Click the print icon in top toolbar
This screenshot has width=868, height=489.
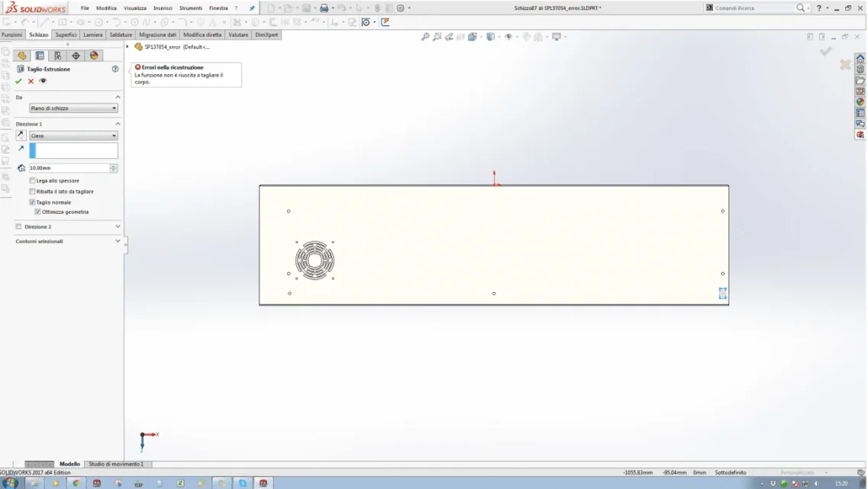pos(324,8)
